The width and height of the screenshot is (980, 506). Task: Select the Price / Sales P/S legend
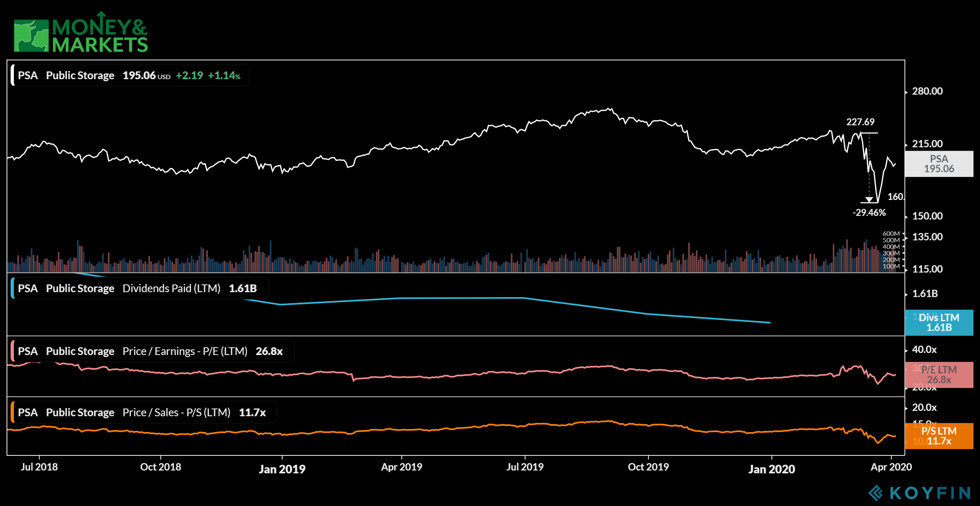click(144, 413)
